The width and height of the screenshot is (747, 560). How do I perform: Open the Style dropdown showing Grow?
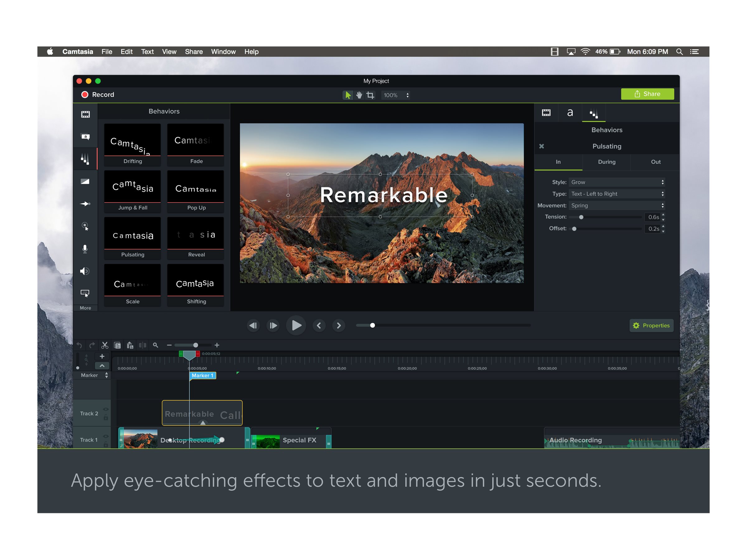pos(617,182)
